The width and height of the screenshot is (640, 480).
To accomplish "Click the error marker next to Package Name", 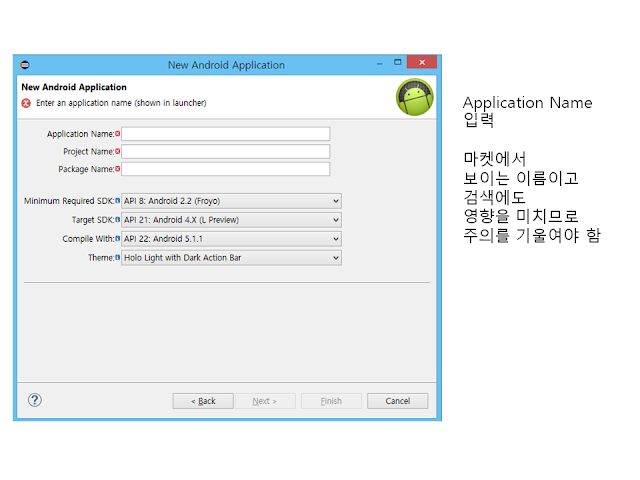I will tap(118, 169).
